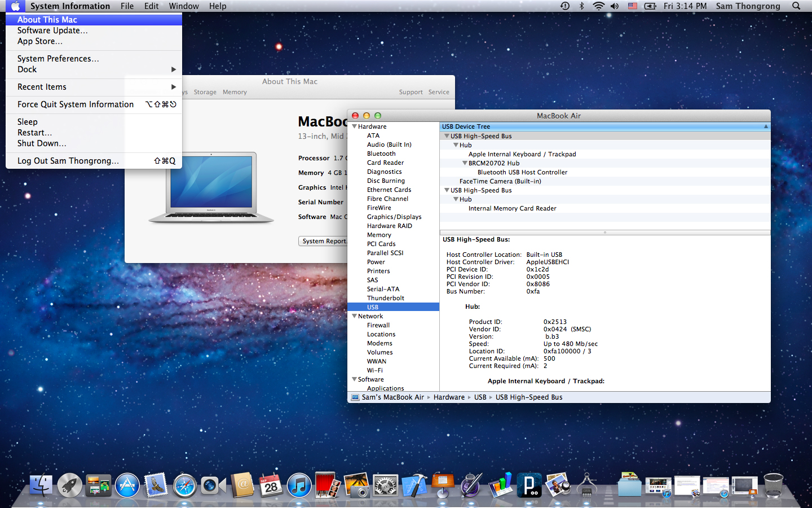Click Hardware in the bottom path bar
The height and width of the screenshot is (508, 812).
click(x=449, y=397)
